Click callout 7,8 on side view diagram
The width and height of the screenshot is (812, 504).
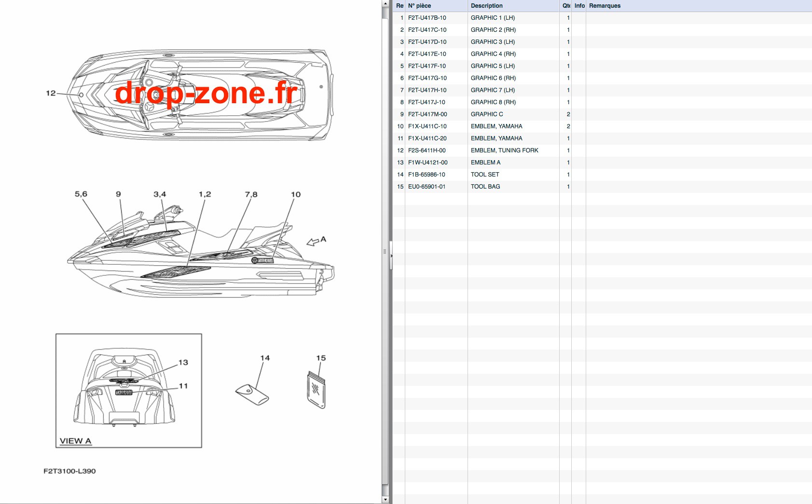(x=251, y=194)
